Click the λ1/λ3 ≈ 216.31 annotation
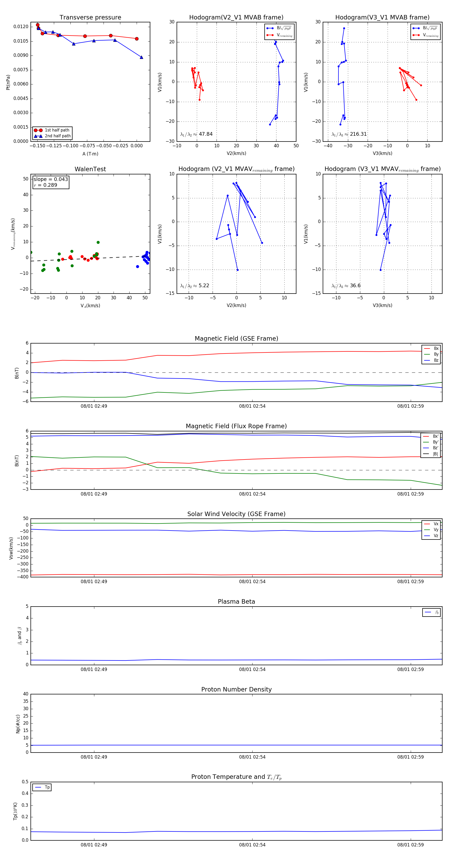Screen dimensions: 473x868 349,134
